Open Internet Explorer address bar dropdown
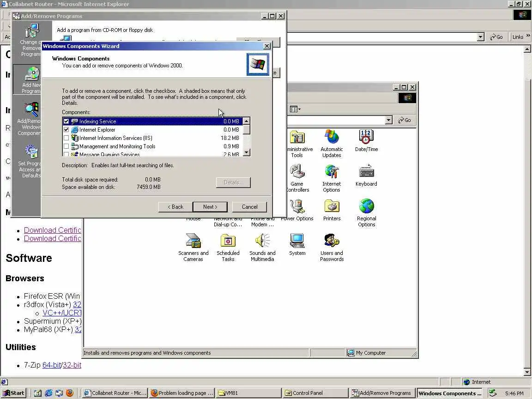This screenshot has width=532, height=399. click(x=480, y=37)
